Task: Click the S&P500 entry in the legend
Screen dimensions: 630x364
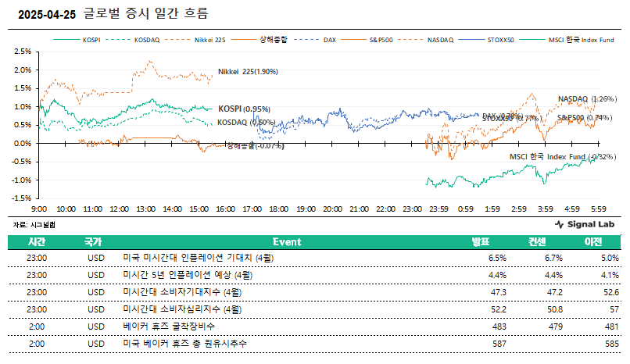Action: coord(367,40)
